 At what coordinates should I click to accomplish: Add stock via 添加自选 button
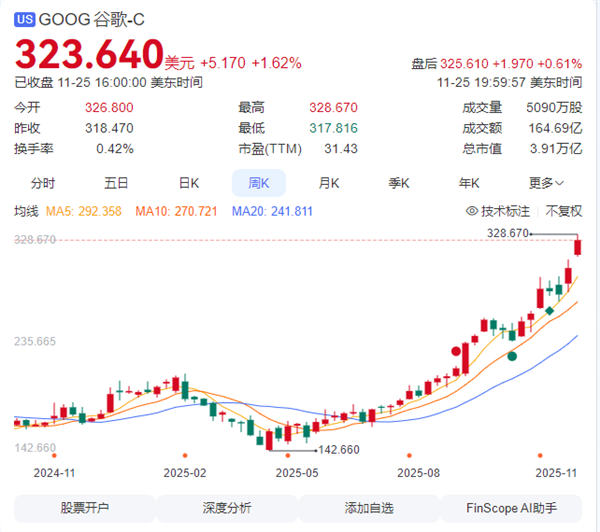pyautogui.click(x=370, y=508)
